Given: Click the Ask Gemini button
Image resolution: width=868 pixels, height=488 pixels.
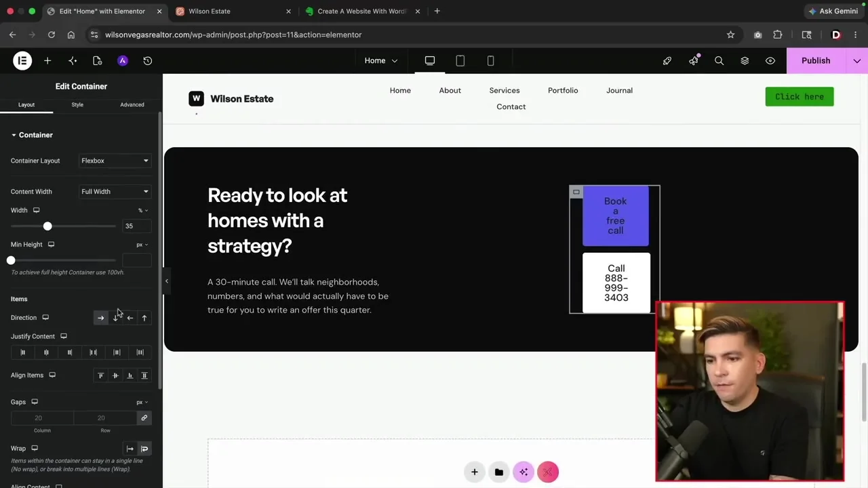Looking at the screenshot, I should pos(833,12).
